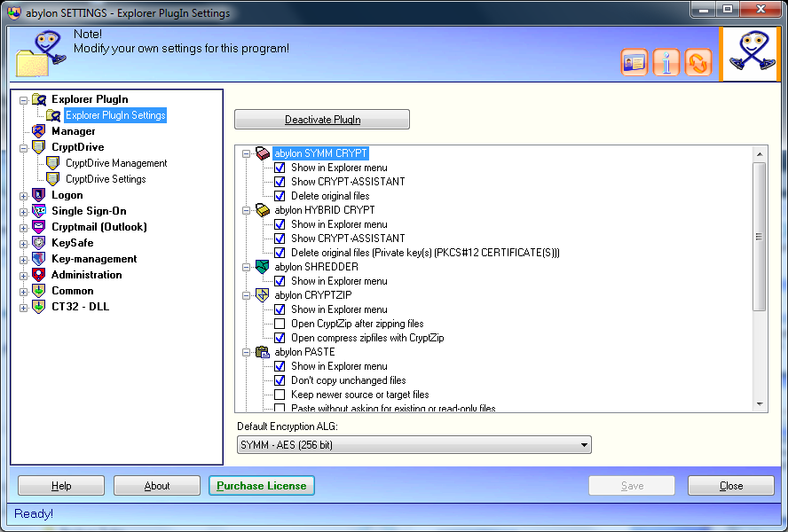
Task: Click the About button
Action: click(157, 486)
